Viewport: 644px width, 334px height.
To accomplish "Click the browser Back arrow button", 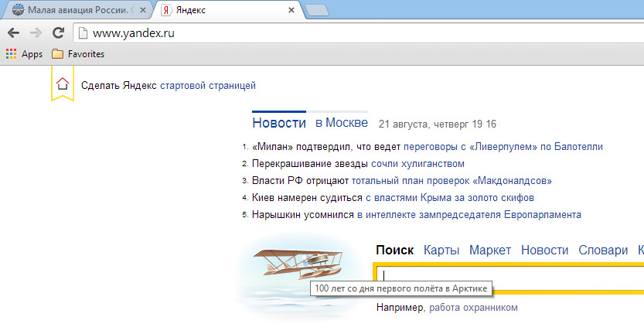I will (x=13, y=33).
